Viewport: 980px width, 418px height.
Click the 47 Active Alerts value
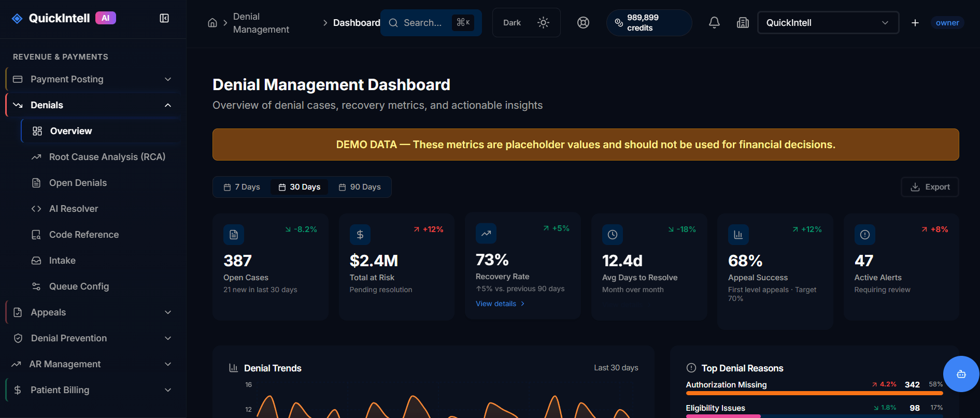(x=864, y=261)
